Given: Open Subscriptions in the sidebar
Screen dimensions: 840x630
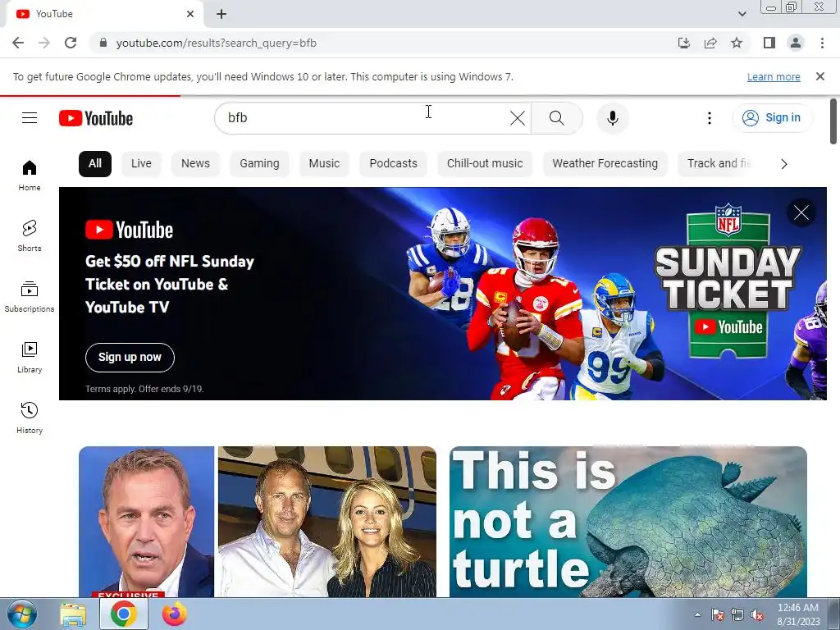Looking at the screenshot, I should (x=30, y=296).
